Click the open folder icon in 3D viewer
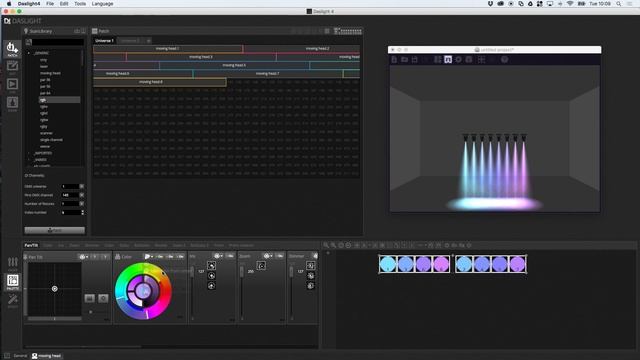This screenshot has height=360, width=640. [x=404, y=60]
